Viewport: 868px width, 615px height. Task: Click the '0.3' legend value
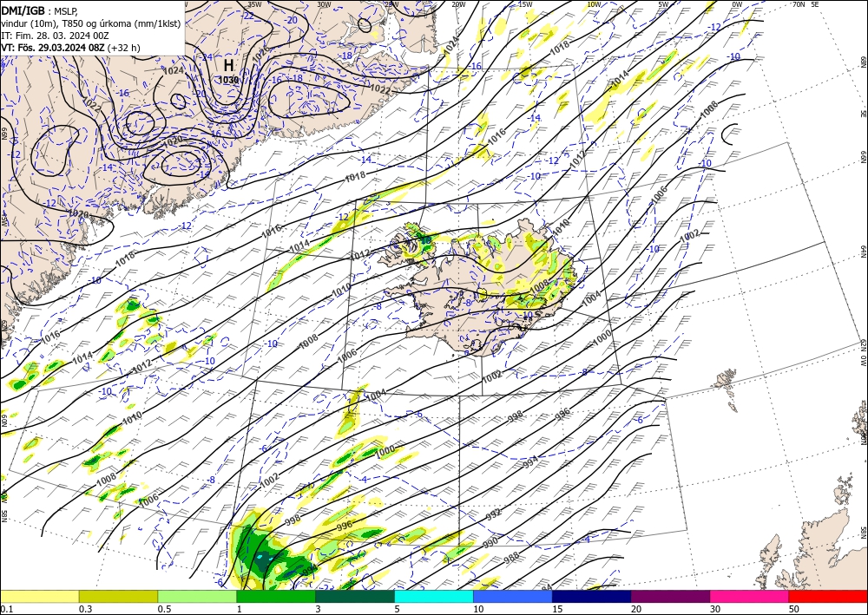pos(85,609)
